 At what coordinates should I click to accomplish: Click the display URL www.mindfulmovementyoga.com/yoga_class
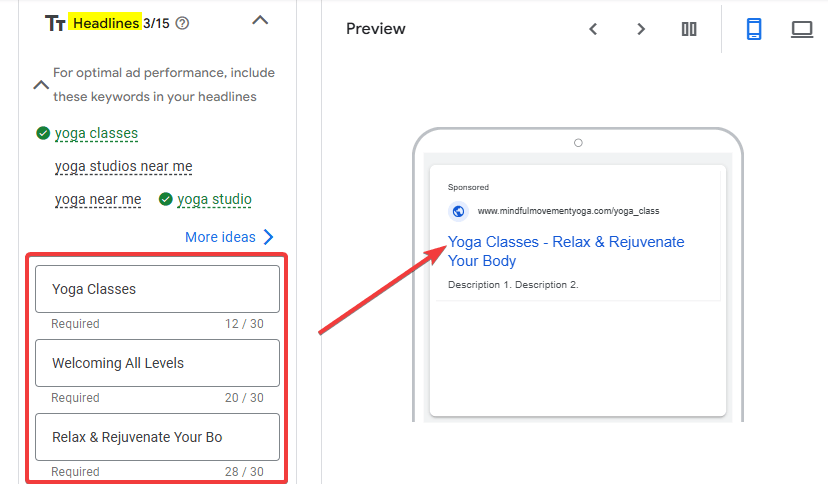pyautogui.click(x=568, y=211)
